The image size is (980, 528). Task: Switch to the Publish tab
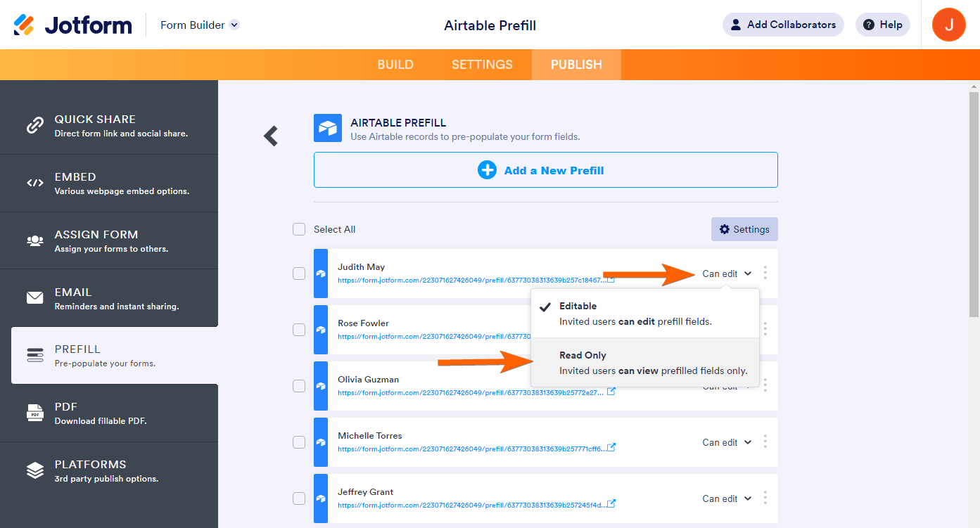tap(576, 65)
